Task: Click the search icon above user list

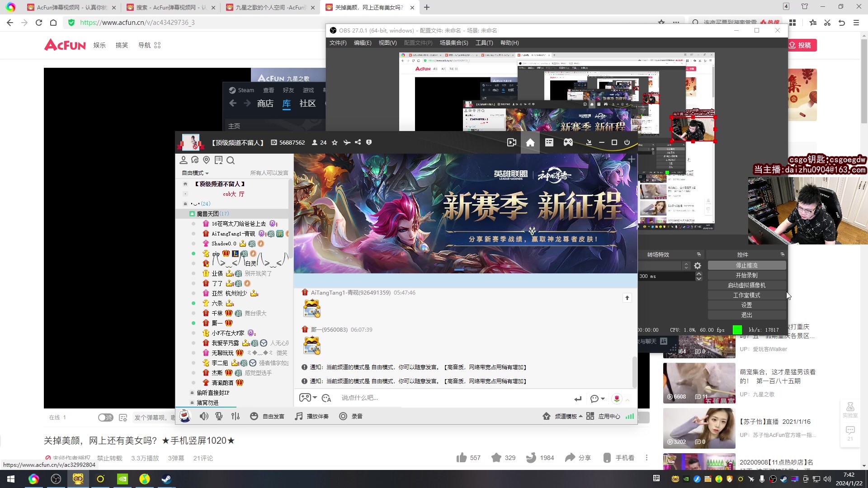Action: (x=231, y=160)
